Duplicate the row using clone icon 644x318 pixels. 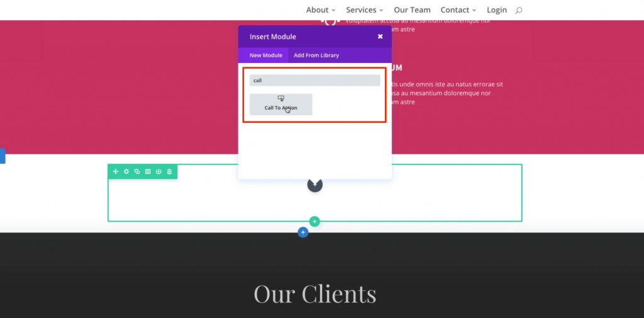[137, 171]
